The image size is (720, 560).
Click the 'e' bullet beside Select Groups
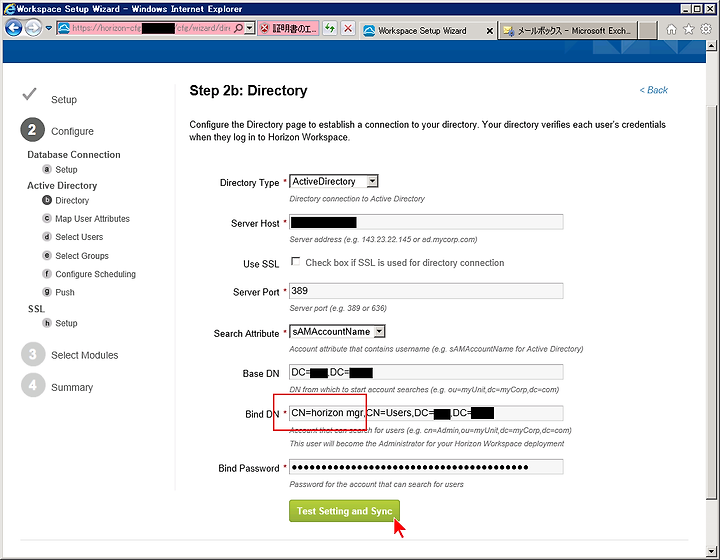pyautogui.click(x=47, y=255)
